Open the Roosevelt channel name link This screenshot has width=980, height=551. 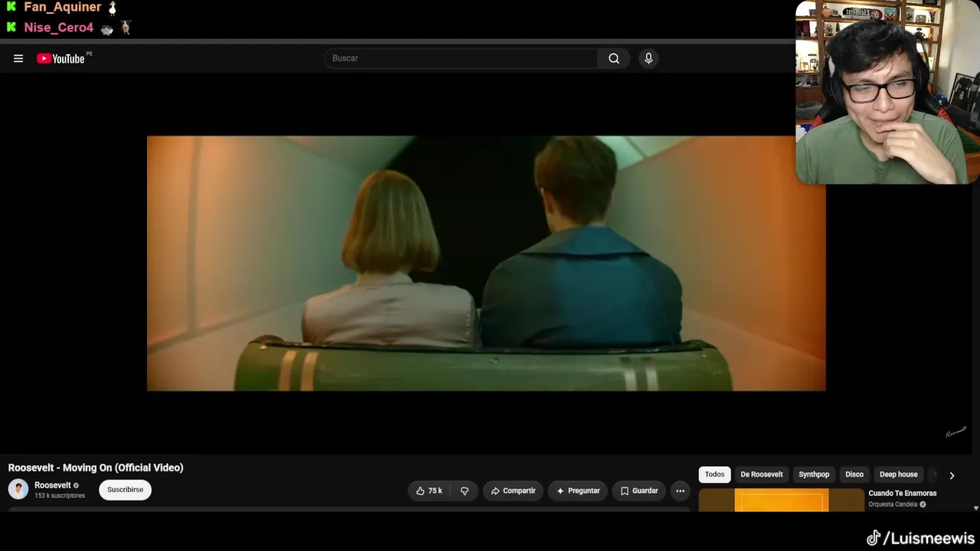click(53, 485)
